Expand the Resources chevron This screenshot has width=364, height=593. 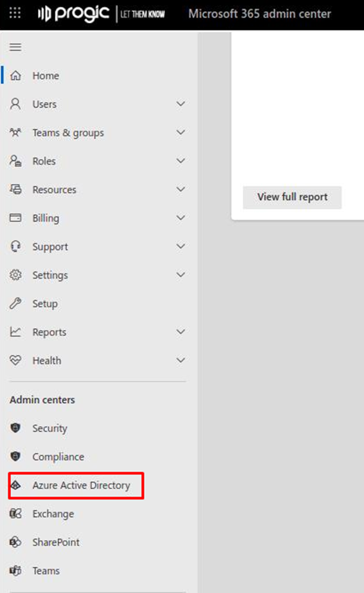181,189
